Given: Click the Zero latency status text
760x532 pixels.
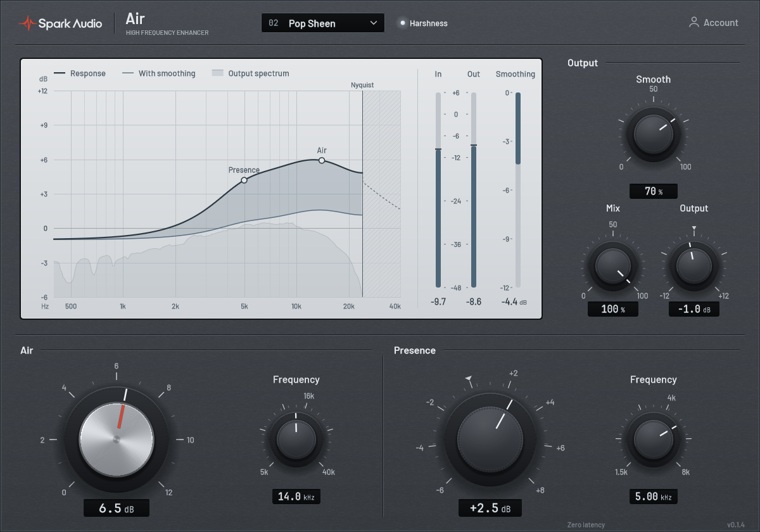Looking at the screenshot, I should pyautogui.click(x=586, y=524).
